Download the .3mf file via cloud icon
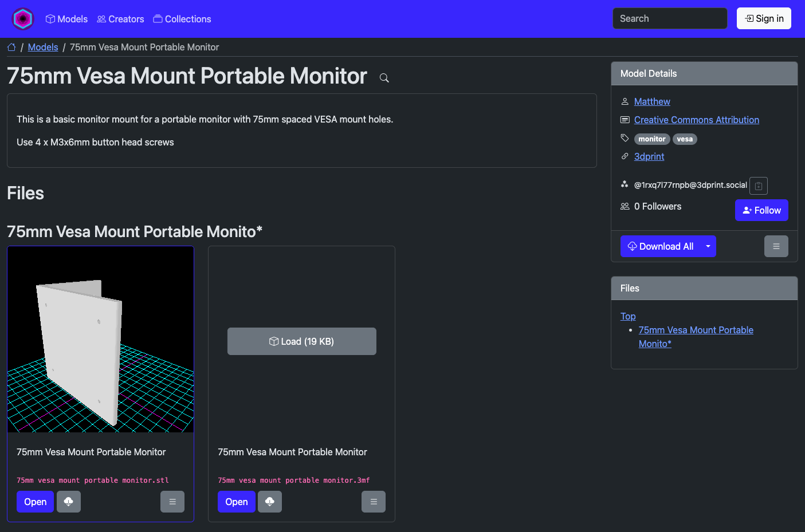The image size is (805, 532). [x=270, y=502]
